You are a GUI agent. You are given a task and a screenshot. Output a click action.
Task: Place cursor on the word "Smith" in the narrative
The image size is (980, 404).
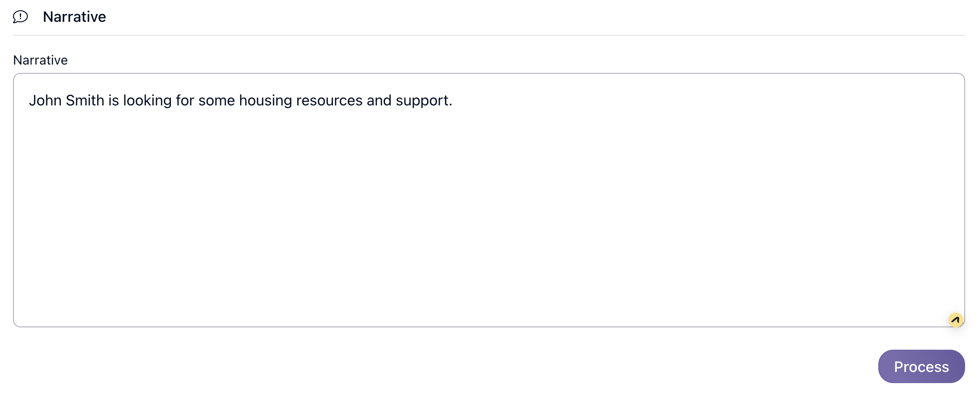point(85,100)
